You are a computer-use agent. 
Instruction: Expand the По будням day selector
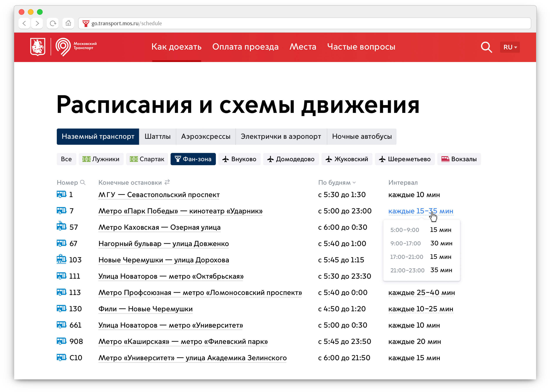(x=337, y=183)
